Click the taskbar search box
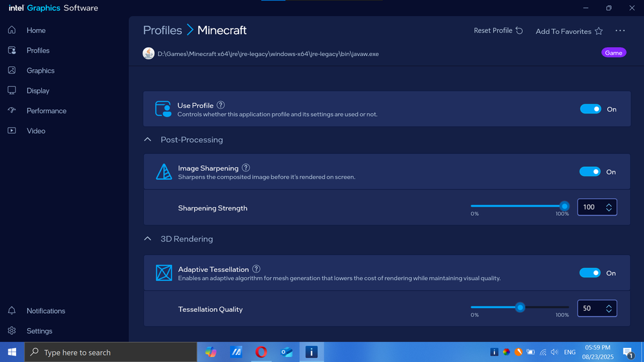644x362 pixels. 111,352
